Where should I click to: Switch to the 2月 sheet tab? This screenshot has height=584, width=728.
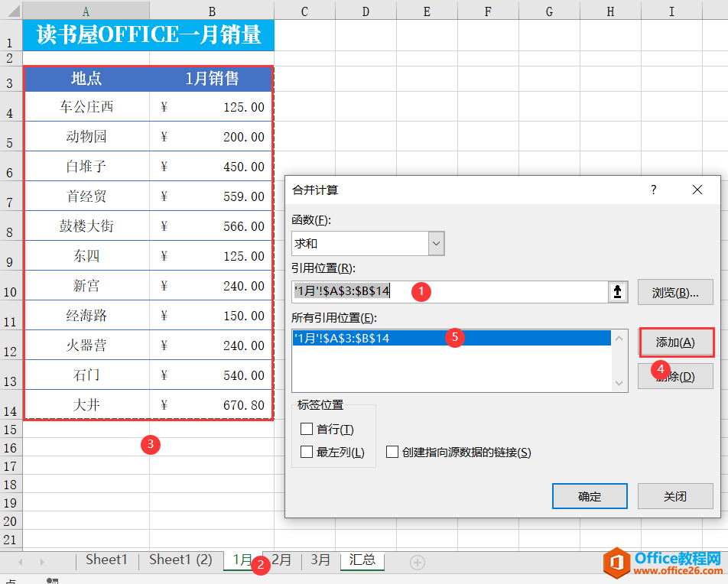(283, 560)
